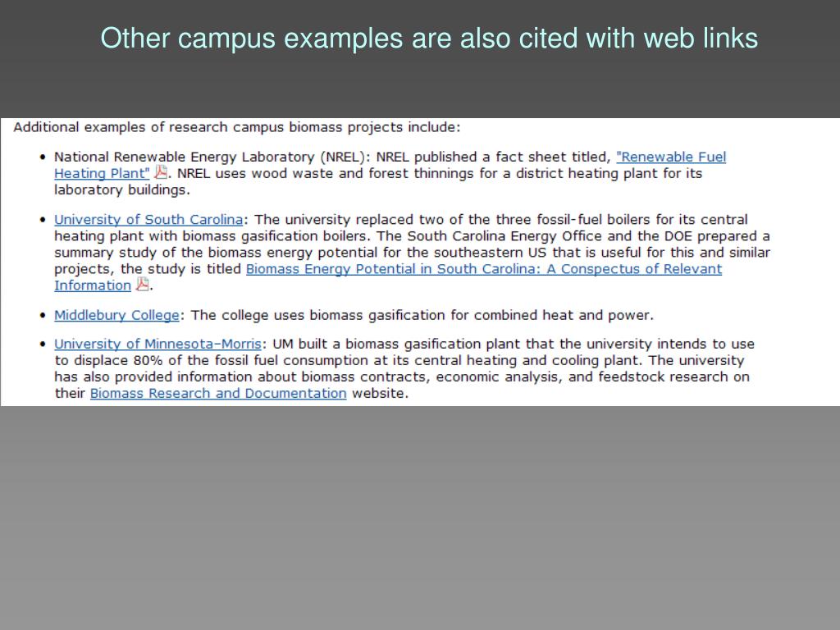Click the "laboratory buildings" text in the NREL paragraph
The height and width of the screenshot is (630, 840).
coord(121,189)
